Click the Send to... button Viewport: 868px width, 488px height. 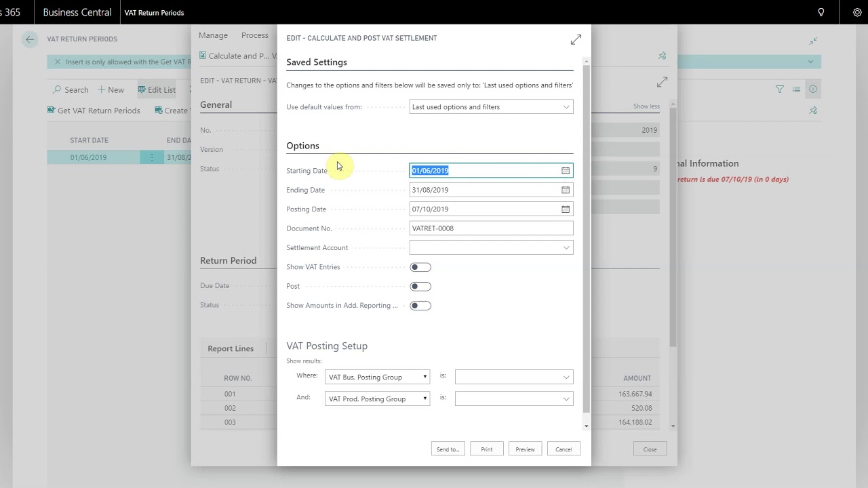click(x=448, y=449)
